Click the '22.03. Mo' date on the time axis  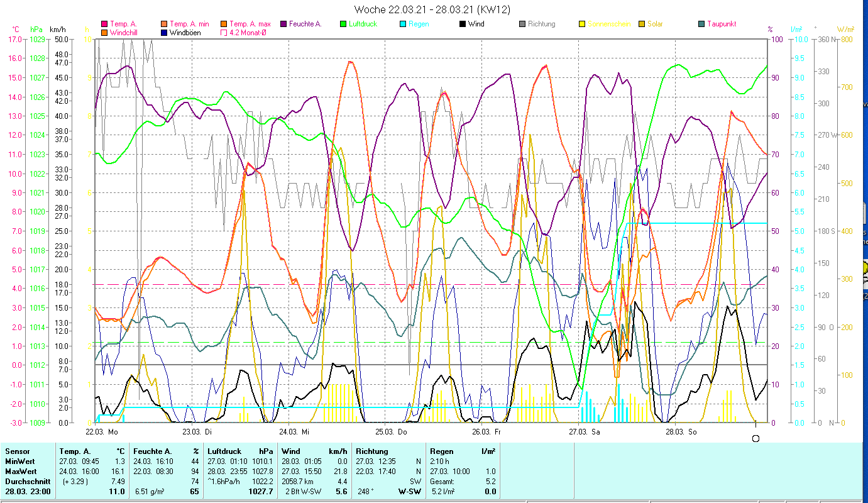pyautogui.click(x=102, y=432)
